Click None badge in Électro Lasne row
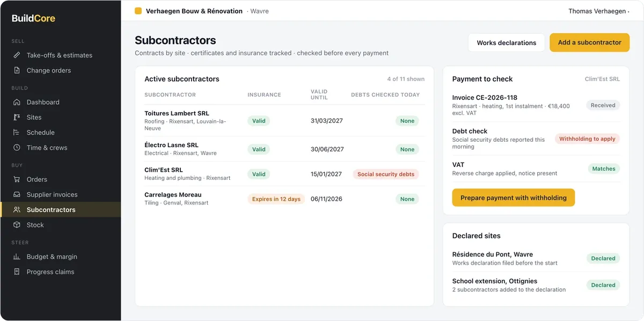The height and width of the screenshot is (321, 644). click(x=407, y=149)
